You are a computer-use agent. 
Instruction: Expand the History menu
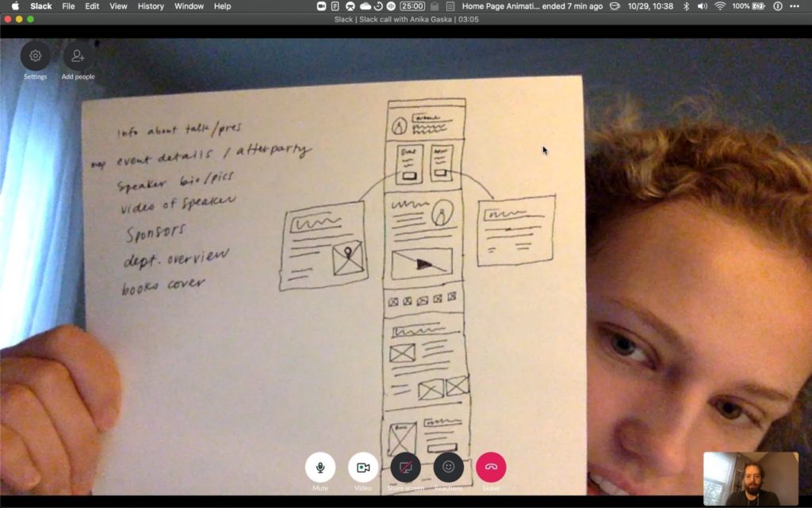[151, 6]
